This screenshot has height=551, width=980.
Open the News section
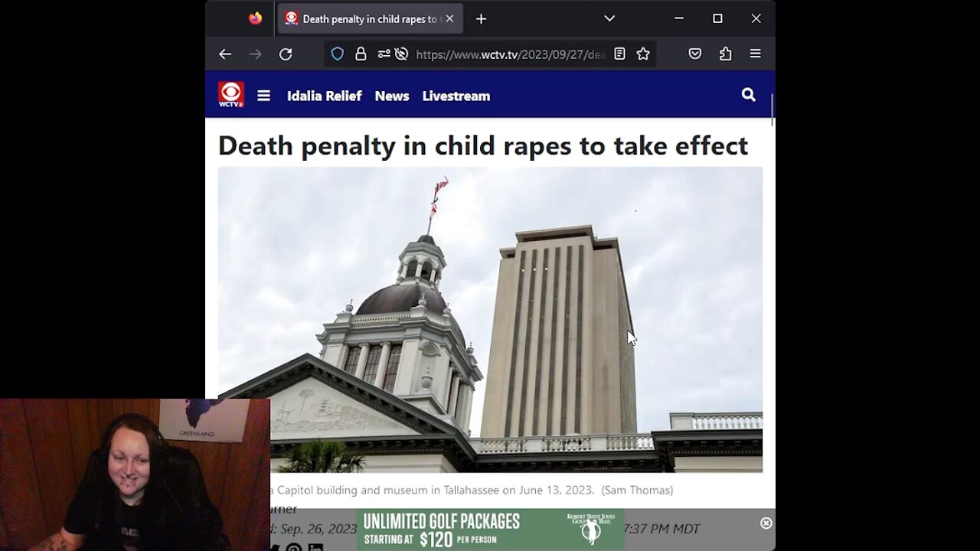392,96
